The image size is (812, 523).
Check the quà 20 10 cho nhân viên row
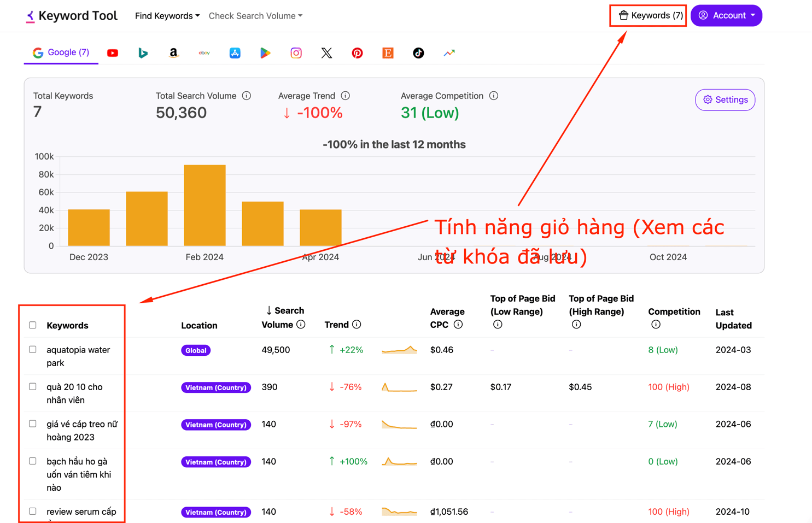33,386
